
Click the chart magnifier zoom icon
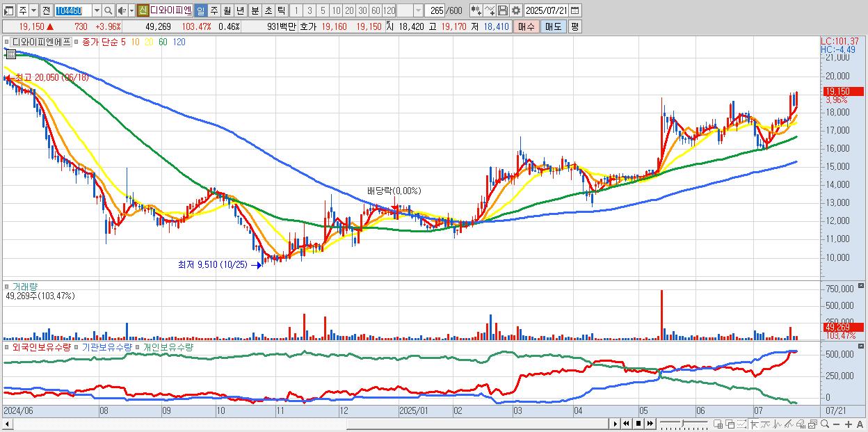825,424
